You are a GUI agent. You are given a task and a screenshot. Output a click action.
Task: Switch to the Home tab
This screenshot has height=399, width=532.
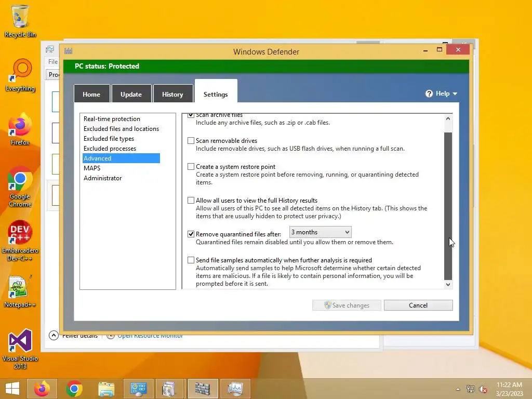91,94
